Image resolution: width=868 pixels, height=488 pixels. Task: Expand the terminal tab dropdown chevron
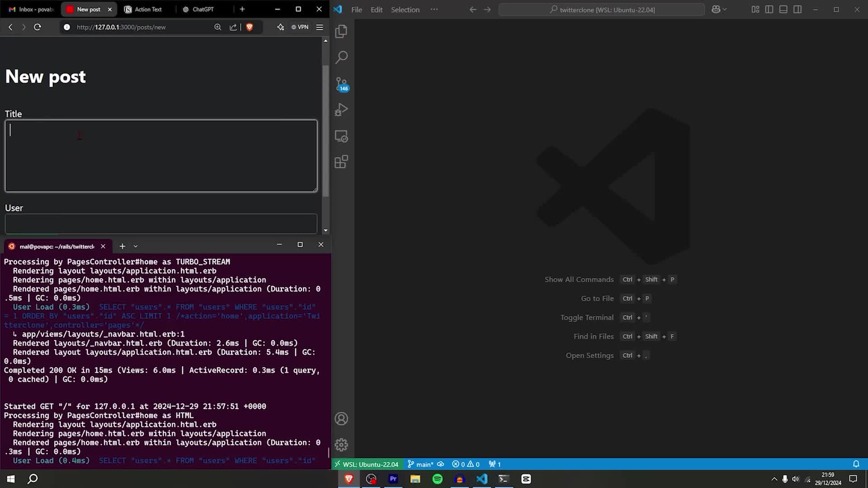[x=137, y=246]
